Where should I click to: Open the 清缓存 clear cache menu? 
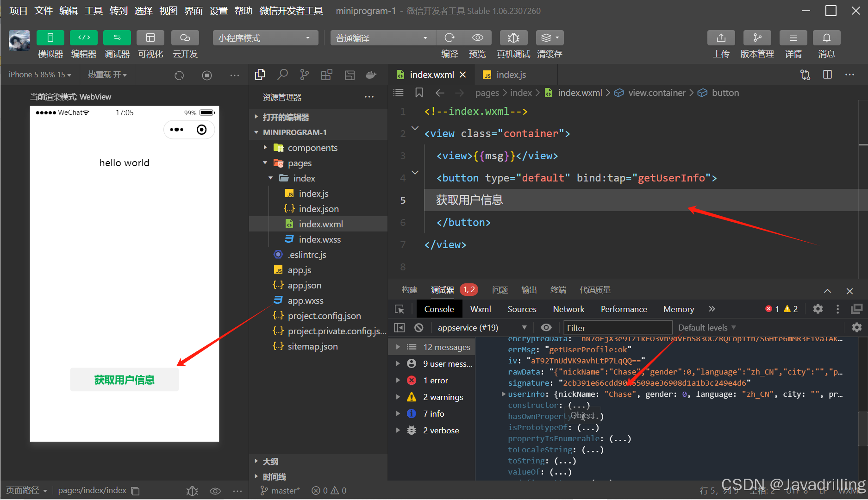coord(550,38)
